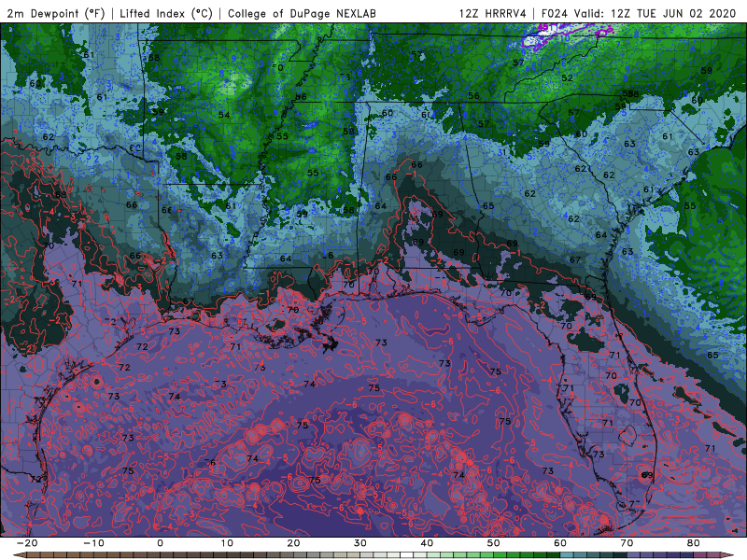Click the '50' label on the color scale
This screenshot has height=560, width=747.
click(x=494, y=543)
